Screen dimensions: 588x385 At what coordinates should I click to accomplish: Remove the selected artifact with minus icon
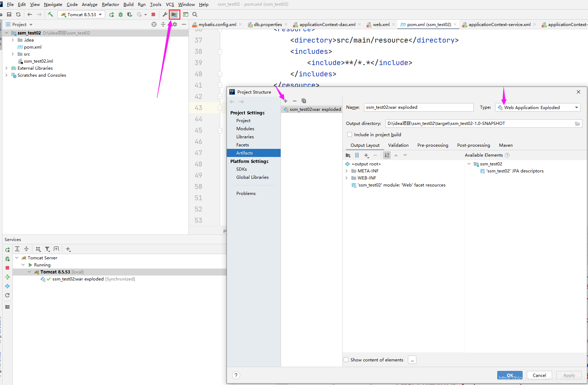coord(295,101)
